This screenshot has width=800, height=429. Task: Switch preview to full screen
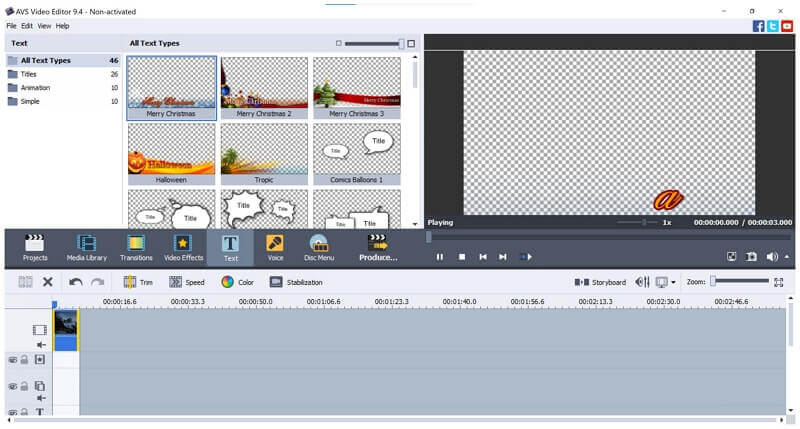(x=731, y=257)
